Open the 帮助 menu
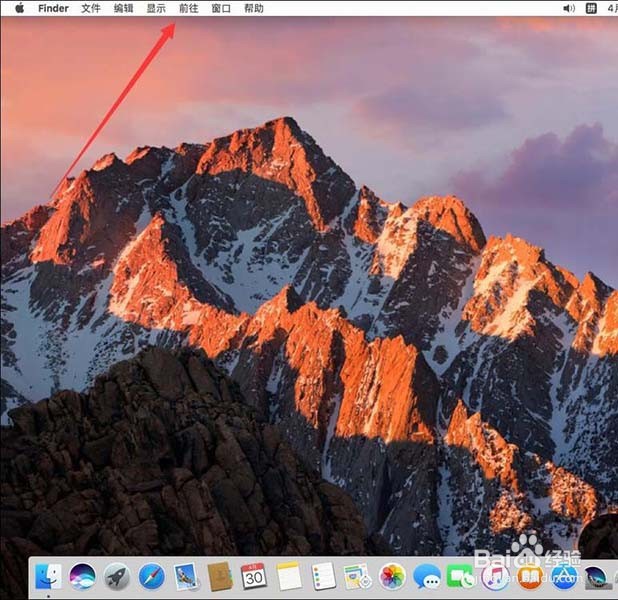Viewport: 618px width, 600px height. 254,8
